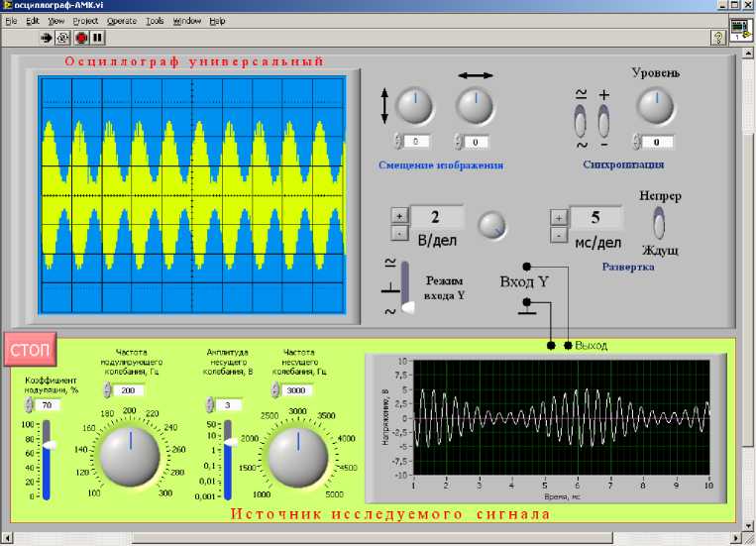Increase В/дел with the plus button

[x=398, y=215]
